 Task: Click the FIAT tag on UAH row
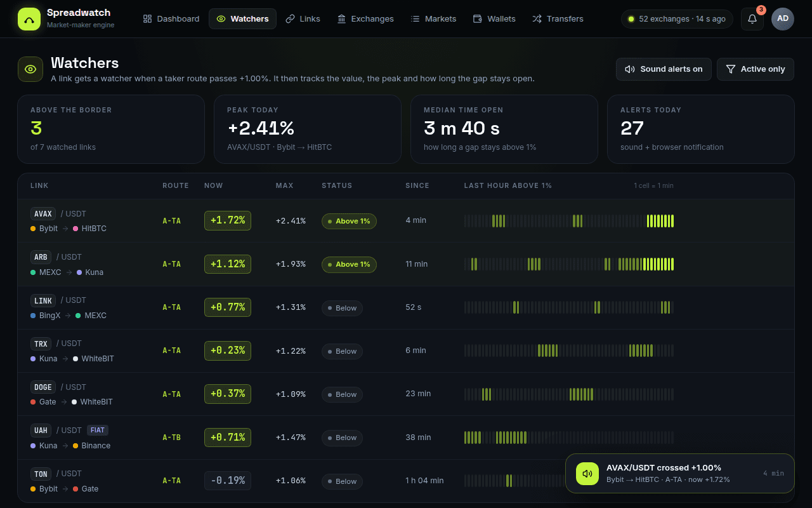pyautogui.click(x=97, y=431)
